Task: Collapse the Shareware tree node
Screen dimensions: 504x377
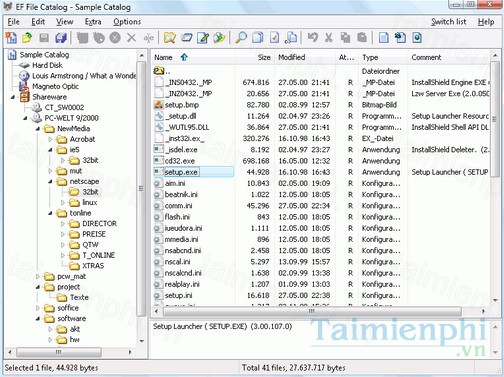Action: click(13, 97)
